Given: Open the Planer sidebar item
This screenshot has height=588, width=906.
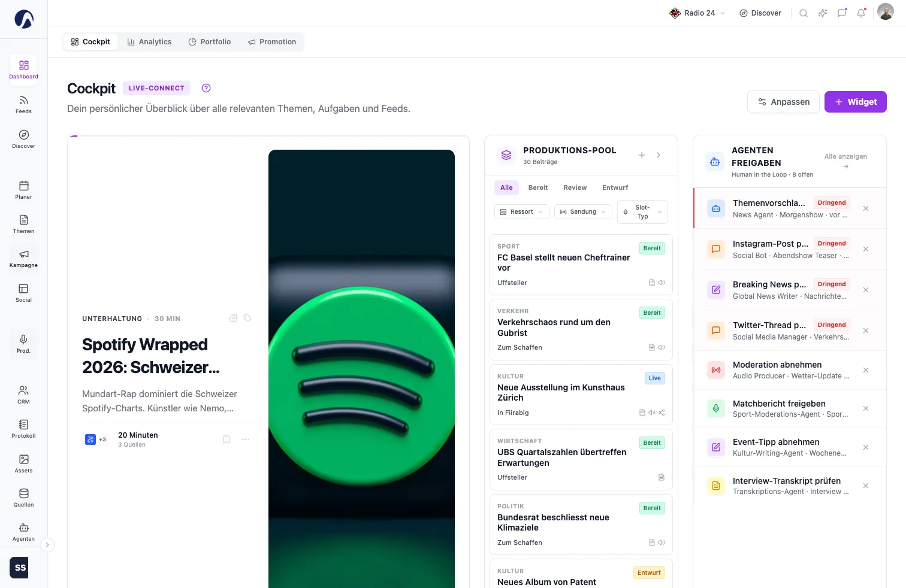Looking at the screenshot, I should [24, 190].
